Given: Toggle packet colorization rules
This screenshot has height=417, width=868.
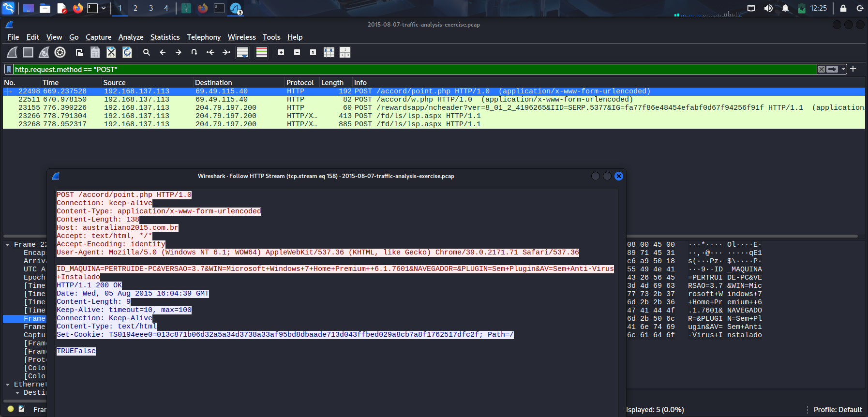Looking at the screenshot, I should (262, 52).
